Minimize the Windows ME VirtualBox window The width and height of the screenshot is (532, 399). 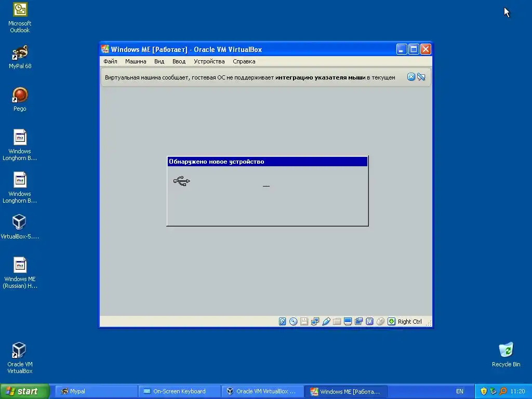[x=402, y=49]
